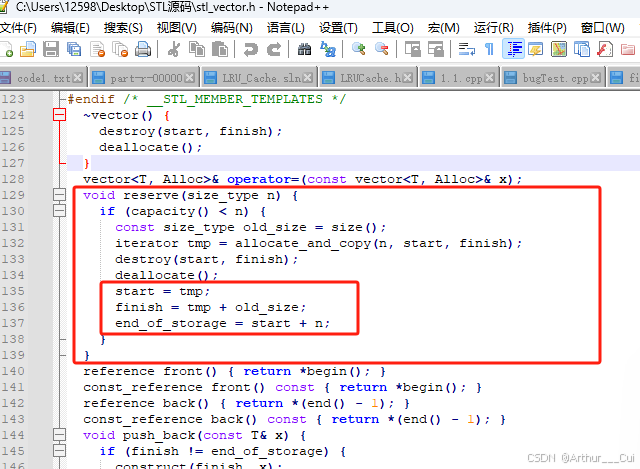Click the Zoom In magnifier icon
This screenshot has width=640, height=469.
coord(358,49)
